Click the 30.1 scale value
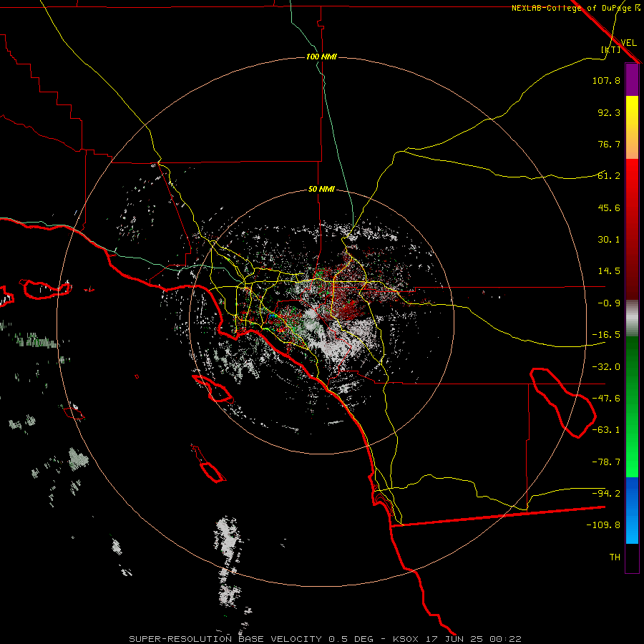Screen dimensions: 644x644 point(609,240)
